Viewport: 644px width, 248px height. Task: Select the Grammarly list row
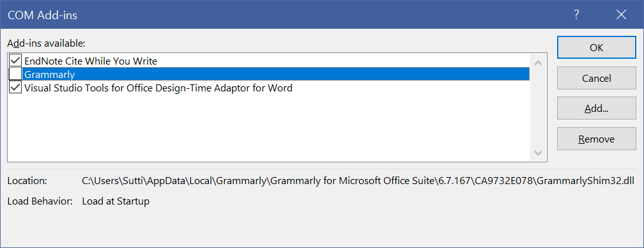[x=269, y=74]
